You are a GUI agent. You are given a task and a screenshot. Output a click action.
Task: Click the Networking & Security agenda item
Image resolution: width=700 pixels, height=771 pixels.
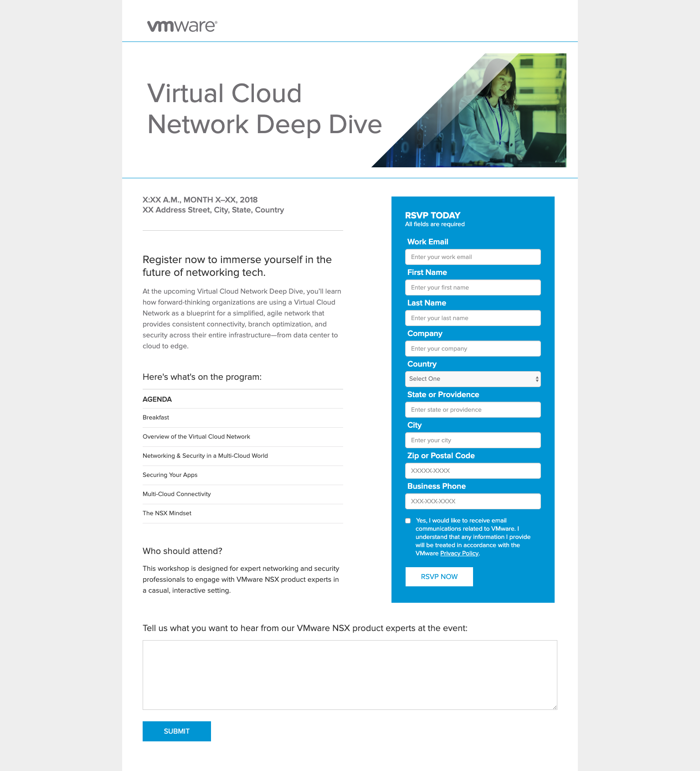205,455
